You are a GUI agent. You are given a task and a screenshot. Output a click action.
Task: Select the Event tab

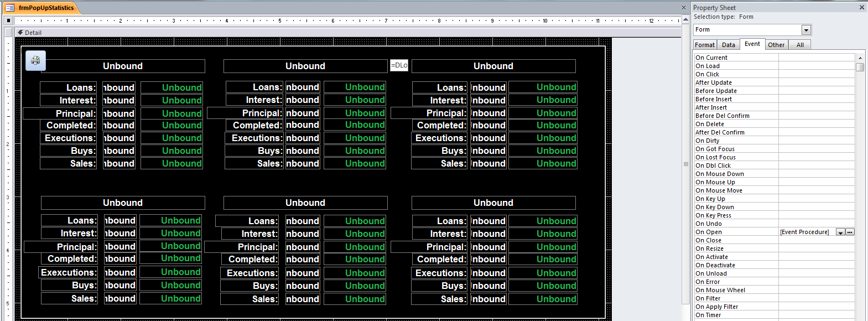pyautogui.click(x=752, y=44)
